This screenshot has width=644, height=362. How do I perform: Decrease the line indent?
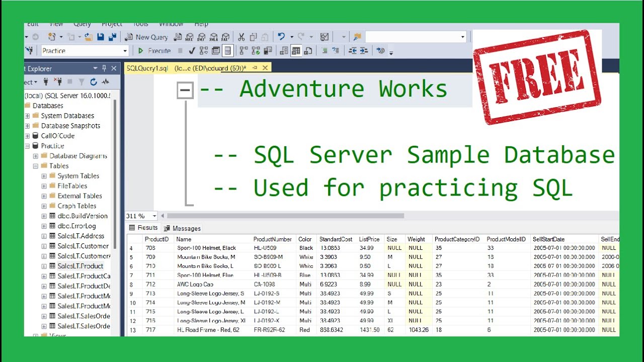coord(353,51)
